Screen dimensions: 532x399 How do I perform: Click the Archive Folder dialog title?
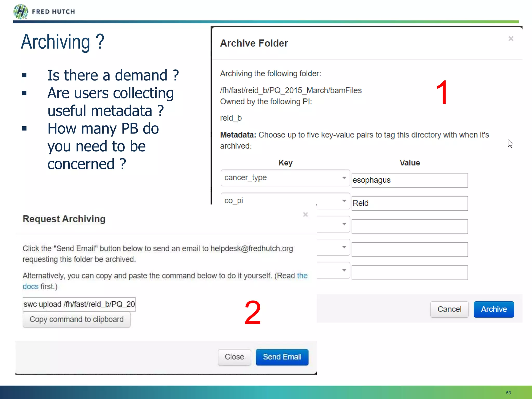[254, 43]
